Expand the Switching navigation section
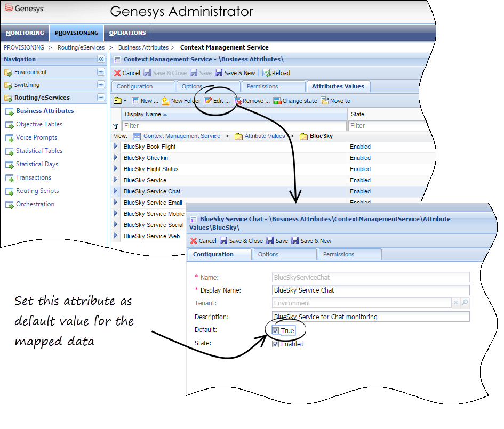The image size is (504, 429). pos(101,85)
